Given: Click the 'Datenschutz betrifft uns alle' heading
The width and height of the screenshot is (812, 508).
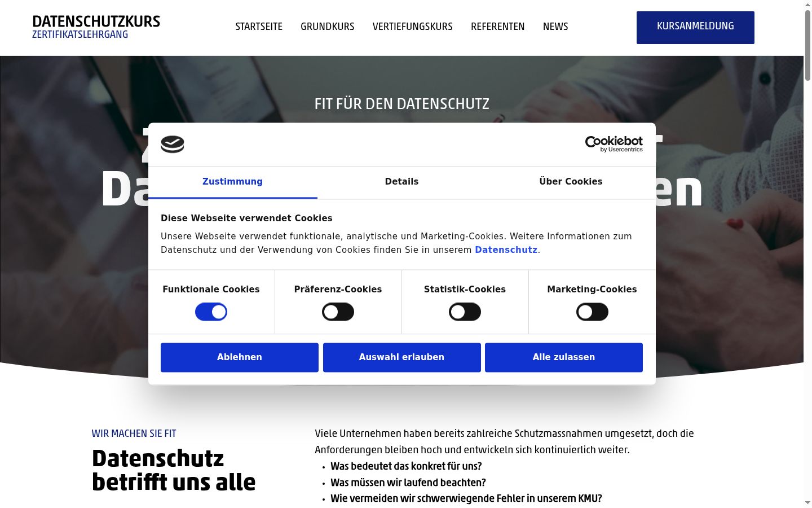Looking at the screenshot, I should pyautogui.click(x=174, y=470).
